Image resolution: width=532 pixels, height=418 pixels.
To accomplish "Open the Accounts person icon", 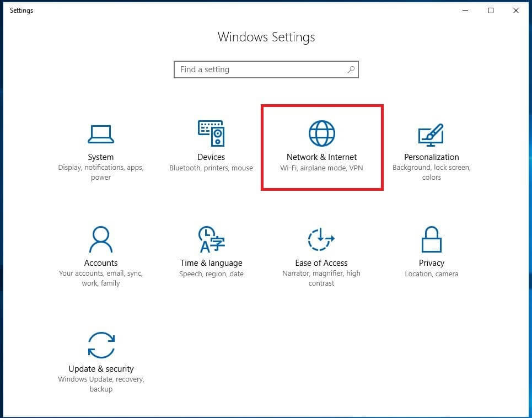I will 101,239.
